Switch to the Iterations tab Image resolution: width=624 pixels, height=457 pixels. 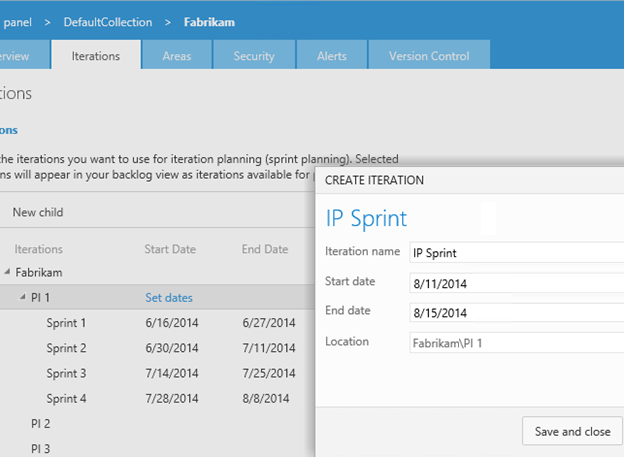click(x=96, y=56)
